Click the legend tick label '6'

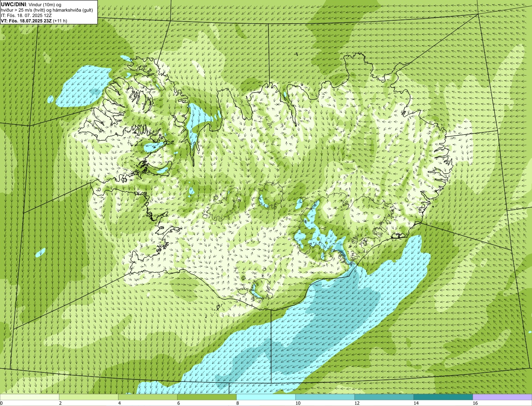coord(179,403)
